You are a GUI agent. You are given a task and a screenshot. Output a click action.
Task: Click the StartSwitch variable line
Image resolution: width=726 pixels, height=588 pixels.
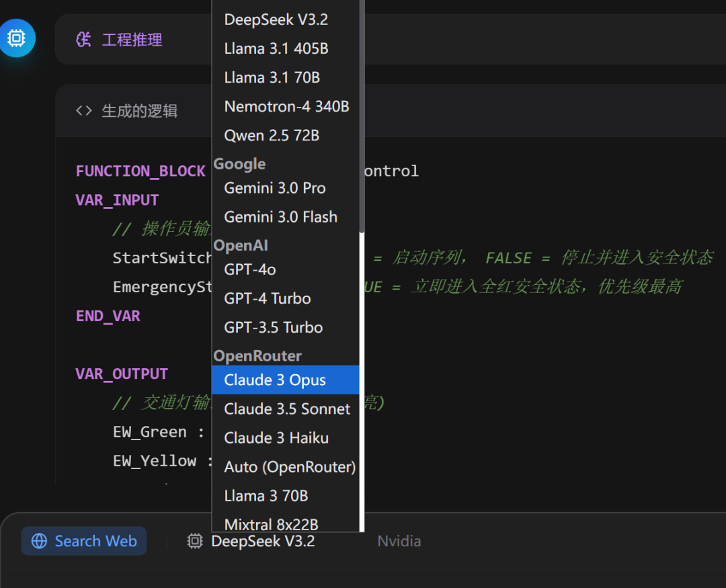[162, 258]
